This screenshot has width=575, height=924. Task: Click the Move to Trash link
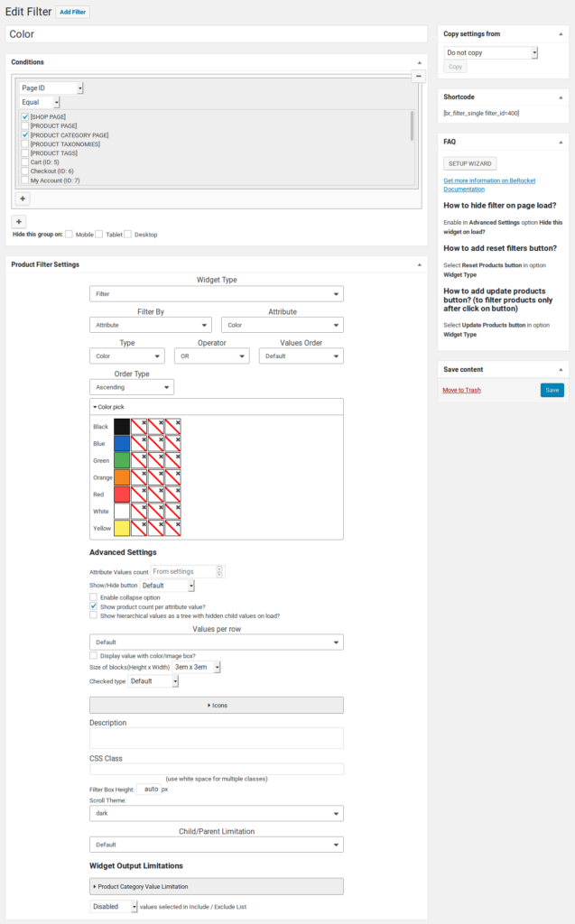click(x=461, y=391)
